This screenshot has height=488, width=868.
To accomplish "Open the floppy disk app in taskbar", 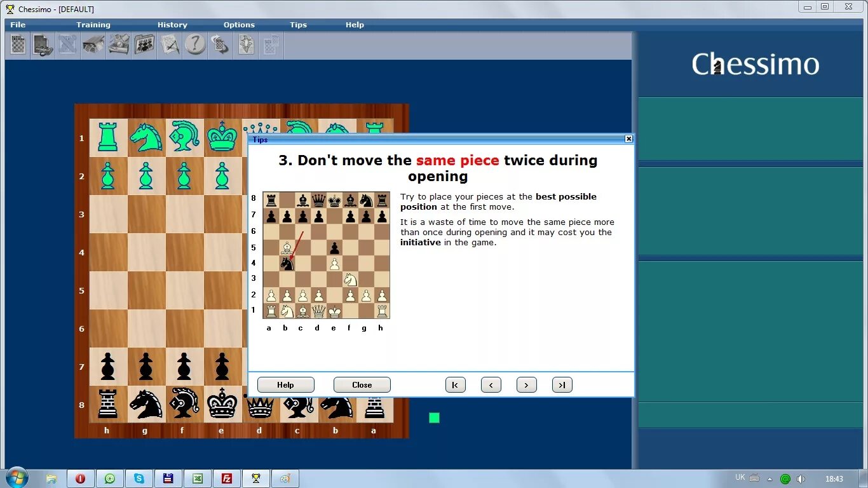I will tap(168, 478).
